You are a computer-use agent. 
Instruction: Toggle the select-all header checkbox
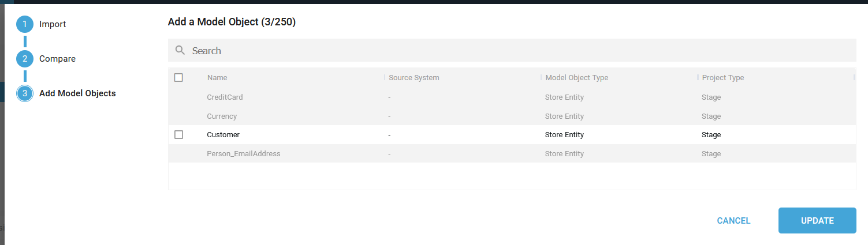pyautogui.click(x=178, y=77)
